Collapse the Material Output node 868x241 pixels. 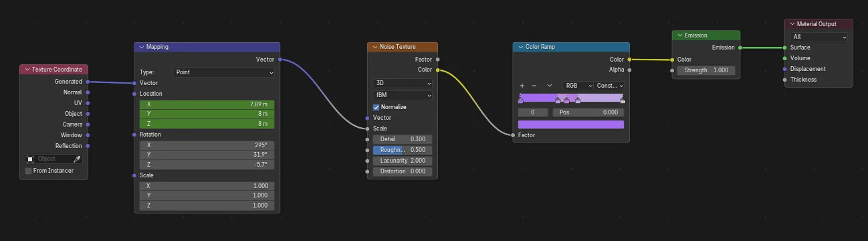(792, 24)
